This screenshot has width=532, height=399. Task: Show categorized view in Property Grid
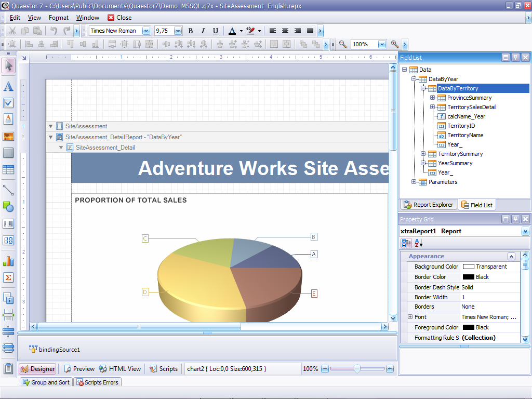(x=406, y=243)
